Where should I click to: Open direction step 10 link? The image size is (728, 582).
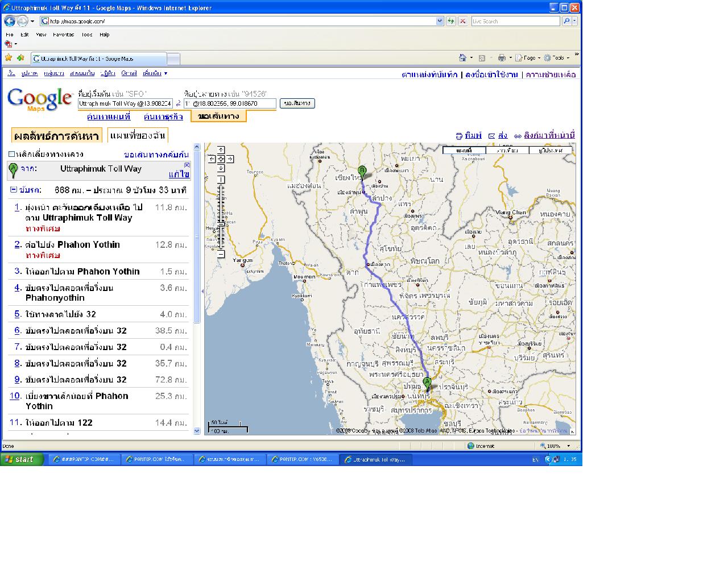pyautogui.click(x=15, y=396)
